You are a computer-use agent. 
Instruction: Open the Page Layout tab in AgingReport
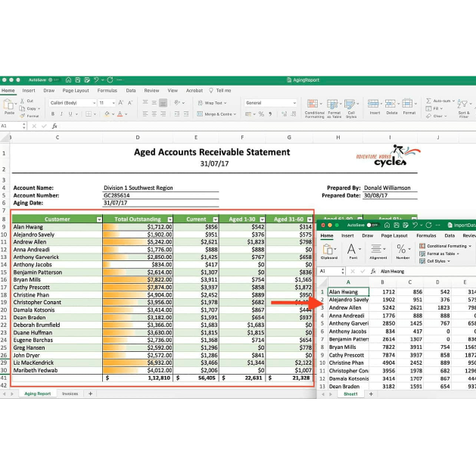[76, 91]
